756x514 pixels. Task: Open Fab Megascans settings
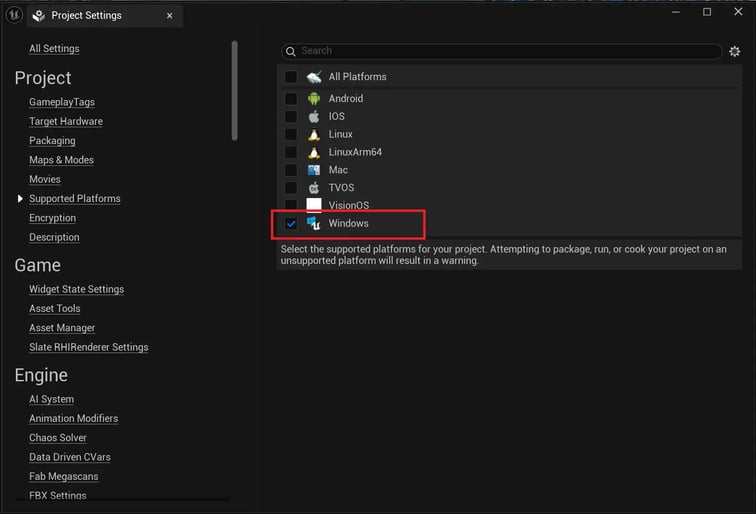pyautogui.click(x=64, y=476)
